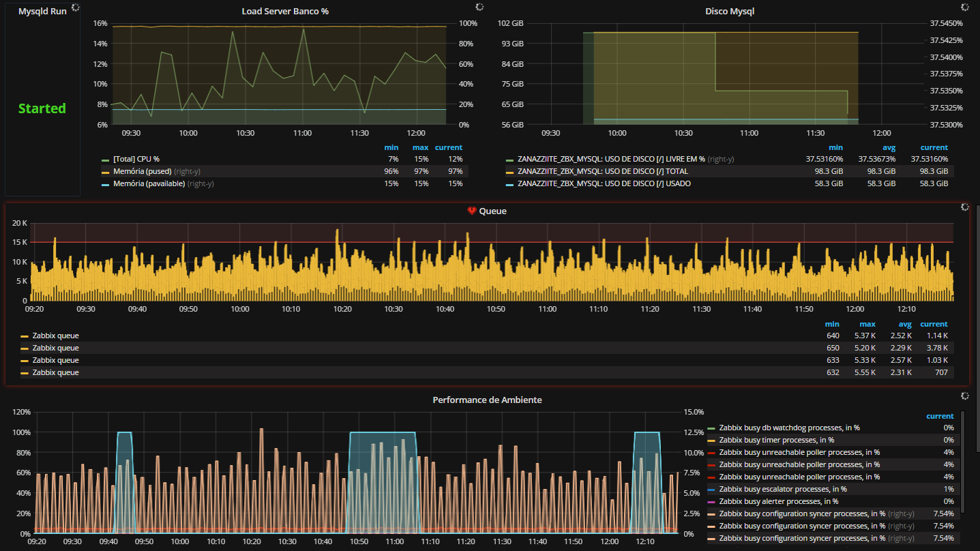Sort Disco Mysql legend by min
Viewport: 980px width, 551px height.
pyautogui.click(x=835, y=147)
